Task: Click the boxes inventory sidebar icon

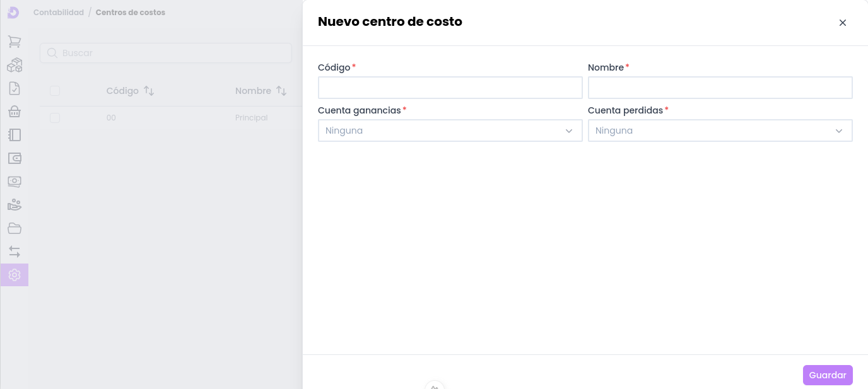Action: pyautogui.click(x=15, y=66)
